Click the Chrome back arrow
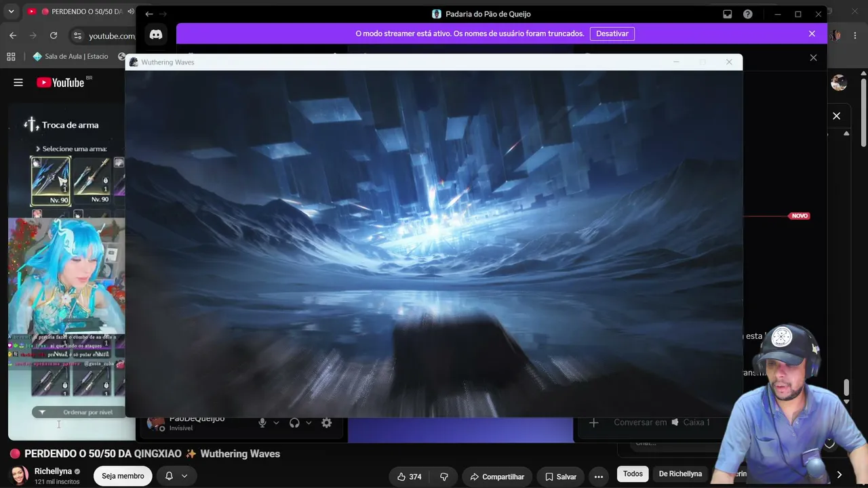This screenshot has height=488, width=868. (x=13, y=35)
